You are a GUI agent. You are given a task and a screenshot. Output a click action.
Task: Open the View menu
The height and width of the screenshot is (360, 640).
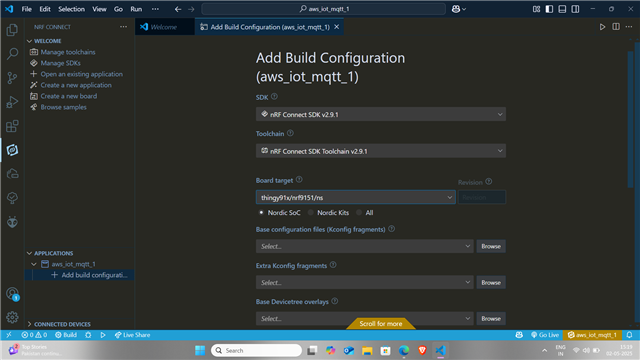click(99, 9)
